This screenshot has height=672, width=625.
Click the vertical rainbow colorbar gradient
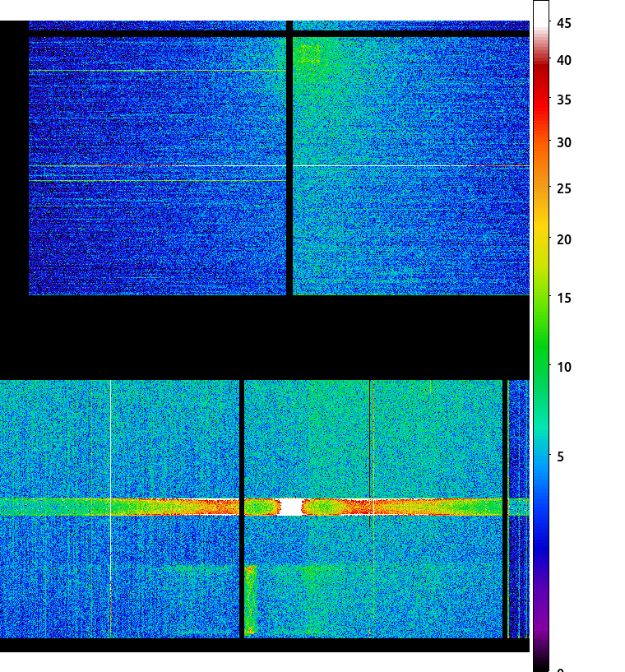coord(541,336)
